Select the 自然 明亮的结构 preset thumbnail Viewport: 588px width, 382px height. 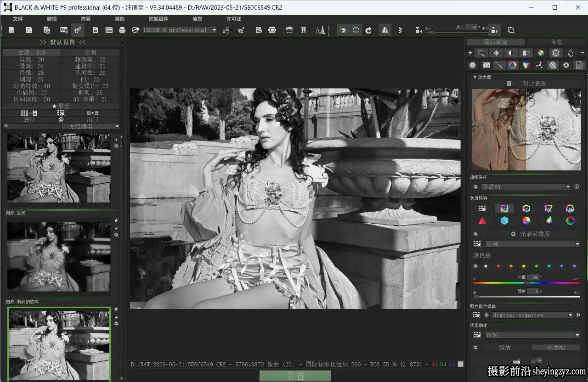pos(59,343)
